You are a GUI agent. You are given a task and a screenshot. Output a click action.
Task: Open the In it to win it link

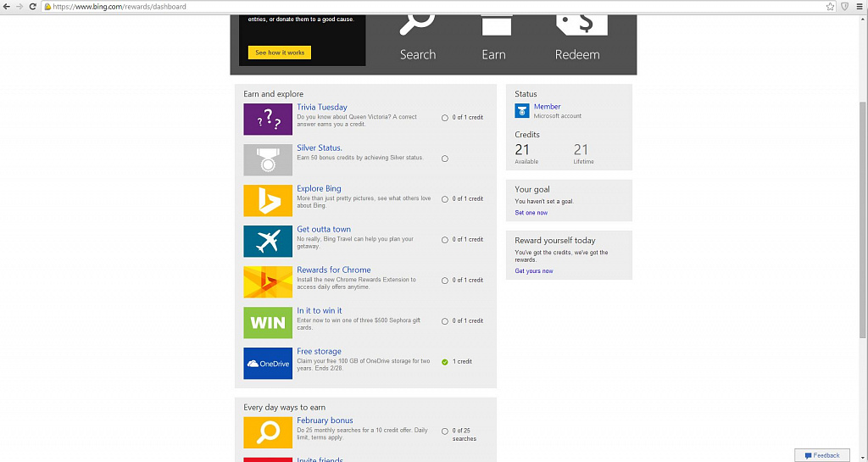coord(320,310)
